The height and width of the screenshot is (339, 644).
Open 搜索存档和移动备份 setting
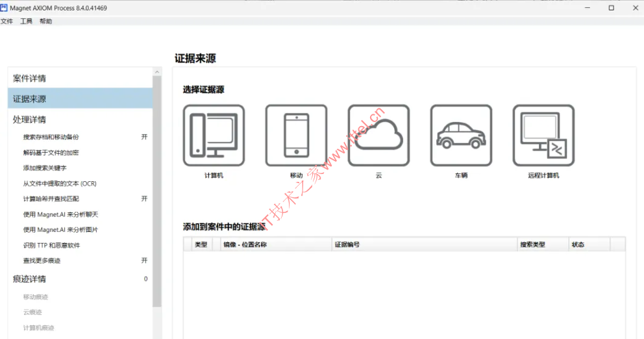[x=51, y=137]
